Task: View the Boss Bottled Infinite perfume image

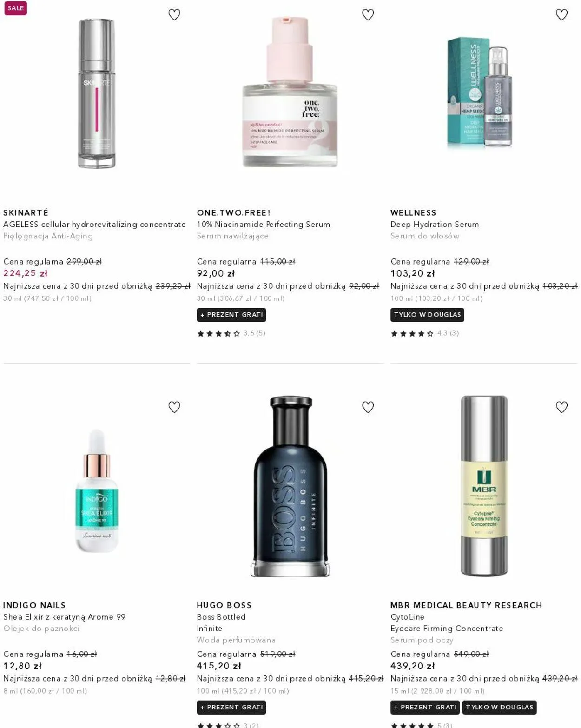Action: pyautogui.click(x=290, y=486)
